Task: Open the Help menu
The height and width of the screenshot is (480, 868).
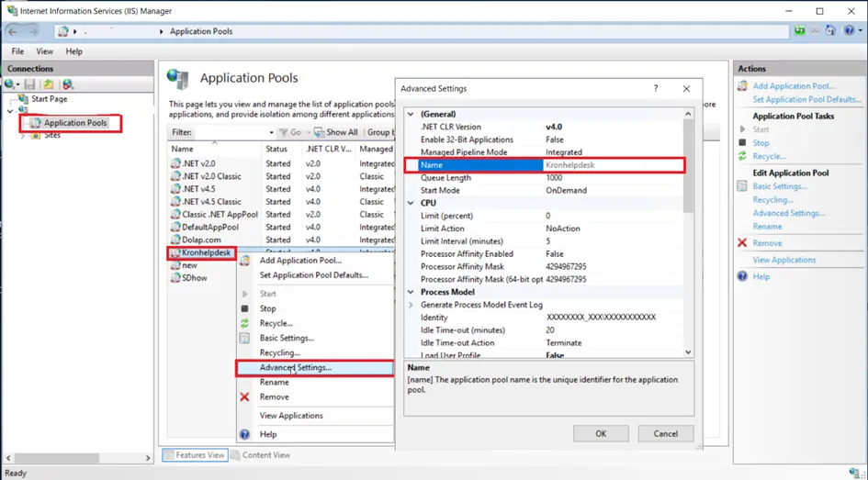Action: [x=73, y=51]
